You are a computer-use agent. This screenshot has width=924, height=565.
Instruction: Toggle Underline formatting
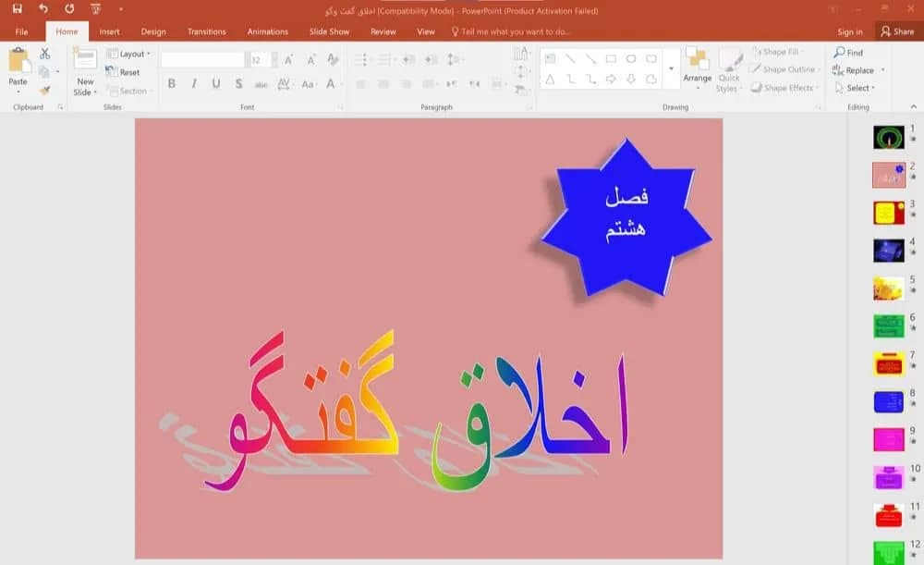pos(216,84)
